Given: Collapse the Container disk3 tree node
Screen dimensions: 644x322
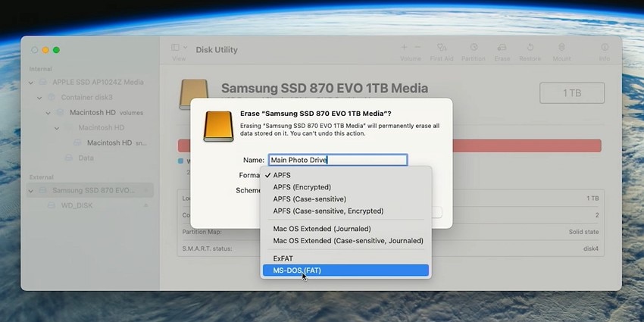Looking at the screenshot, I should 39,98.
